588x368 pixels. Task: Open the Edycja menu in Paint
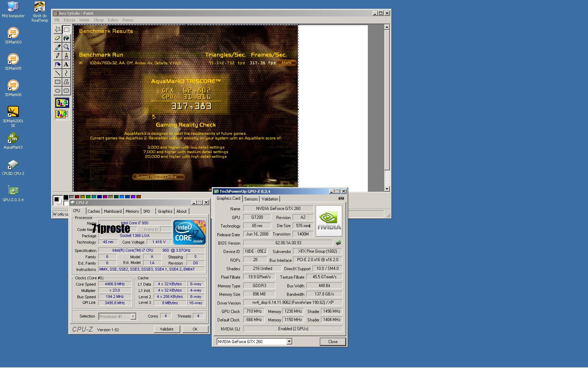[x=69, y=20]
